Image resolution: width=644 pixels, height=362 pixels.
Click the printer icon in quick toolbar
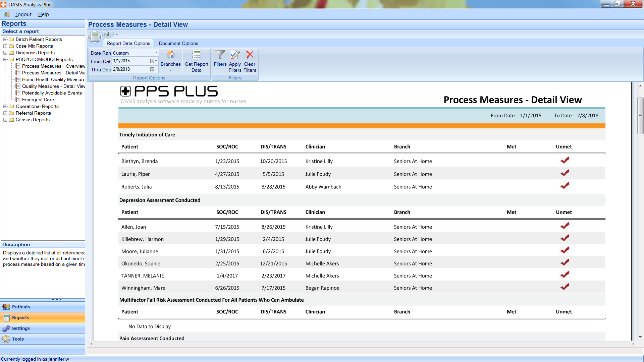click(107, 34)
